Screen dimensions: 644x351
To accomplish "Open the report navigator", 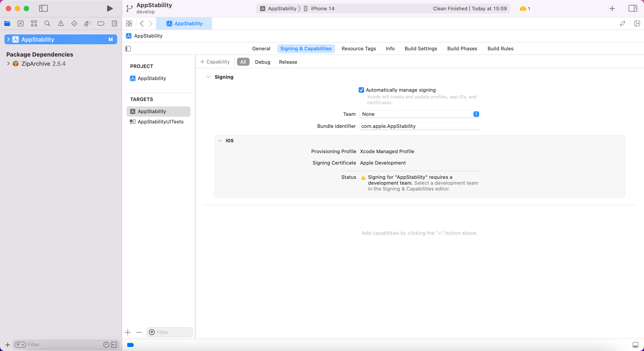I will click(114, 23).
